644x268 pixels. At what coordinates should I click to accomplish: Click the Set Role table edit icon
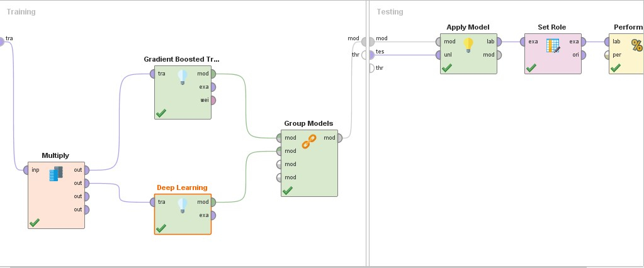[553, 45]
